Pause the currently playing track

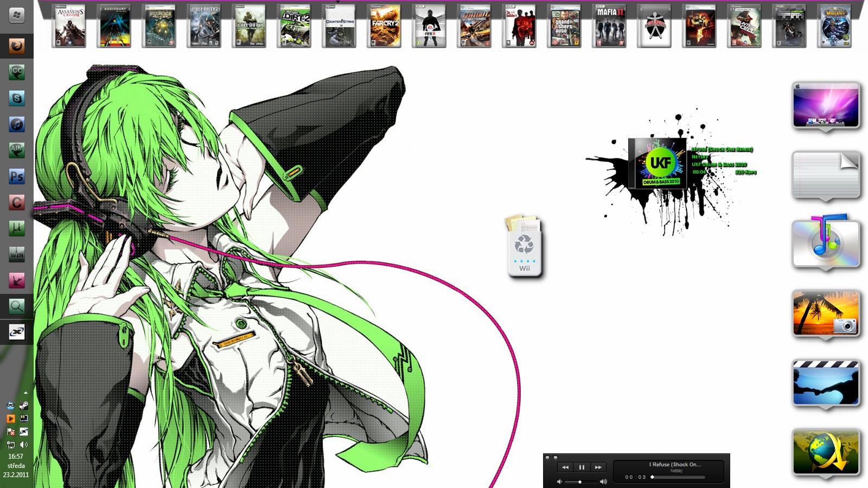(x=582, y=467)
